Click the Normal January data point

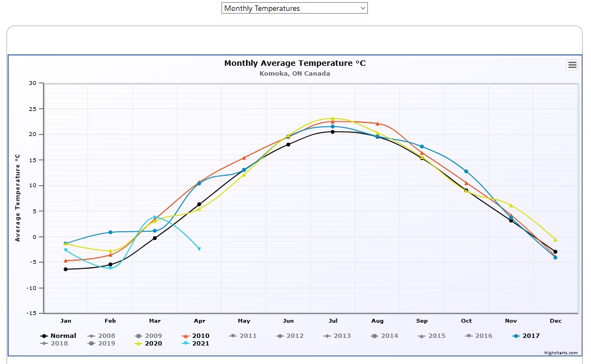pyautogui.click(x=65, y=269)
